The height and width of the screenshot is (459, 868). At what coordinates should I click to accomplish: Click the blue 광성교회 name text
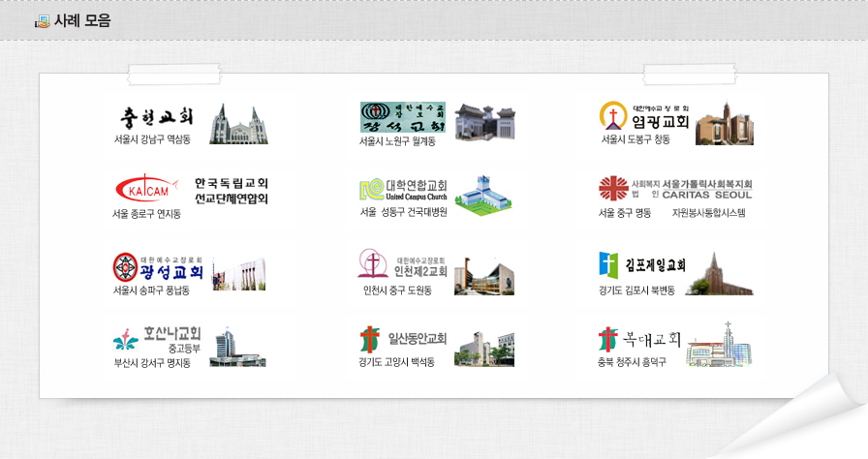(x=171, y=272)
